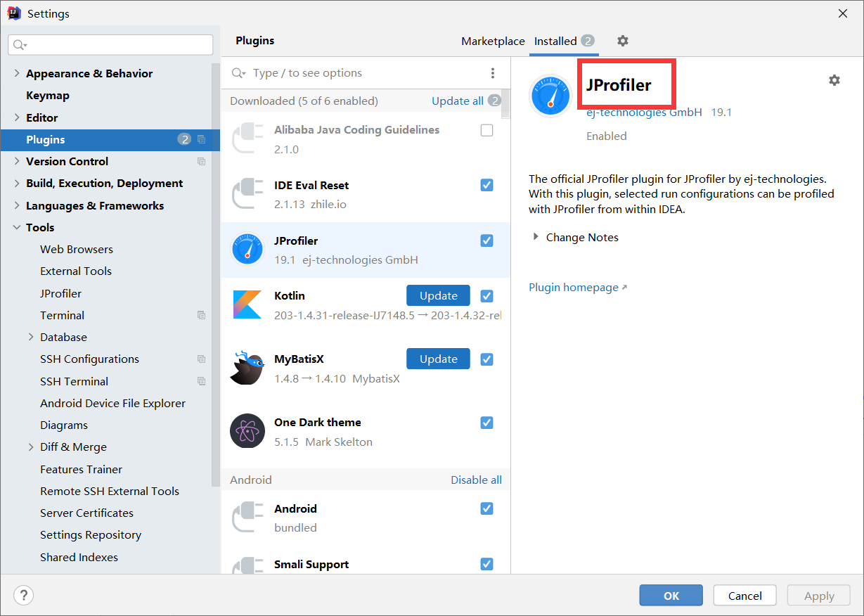Open the JProfiler detail gear options
The image size is (864, 616).
(x=834, y=80)
